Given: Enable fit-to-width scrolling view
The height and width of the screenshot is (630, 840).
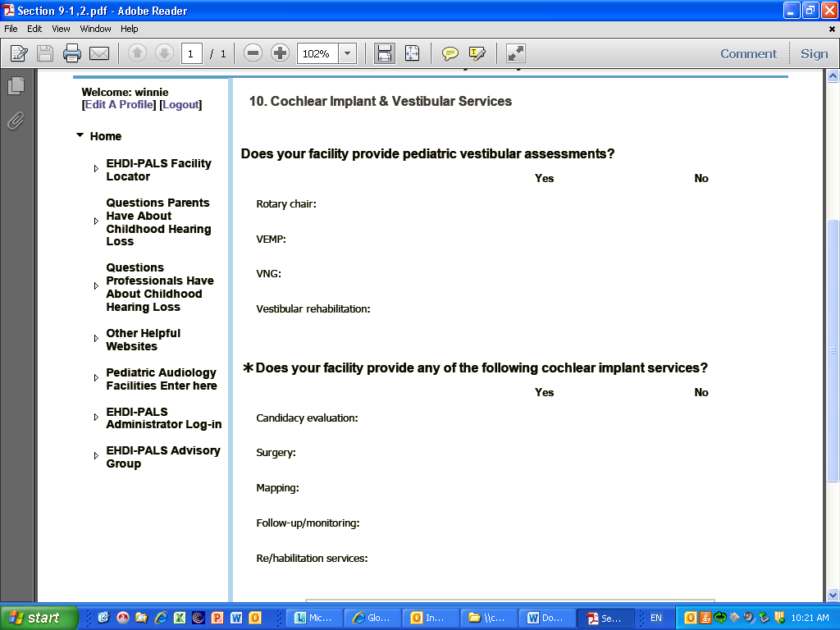Looking at the screenshot, I should 384,54.
